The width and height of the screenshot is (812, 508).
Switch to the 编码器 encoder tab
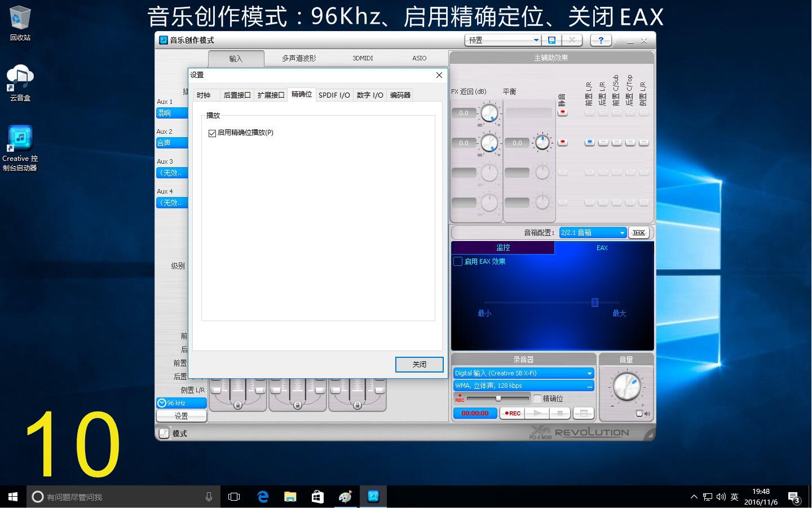[x=400, y=95]
